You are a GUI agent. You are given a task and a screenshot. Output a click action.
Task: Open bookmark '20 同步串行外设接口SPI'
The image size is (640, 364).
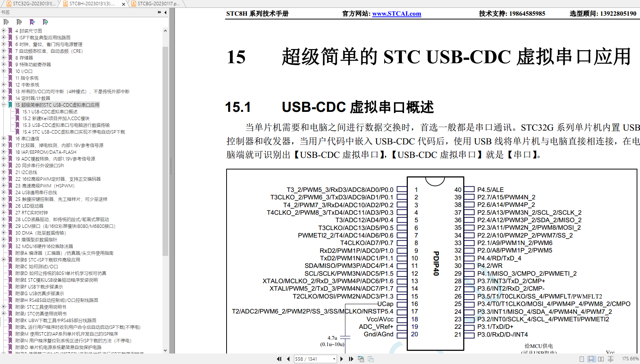coord(40,165)
